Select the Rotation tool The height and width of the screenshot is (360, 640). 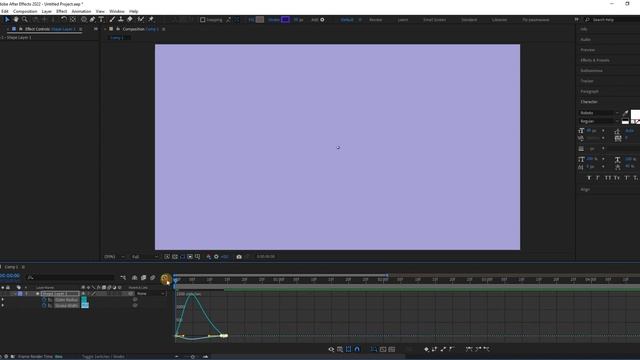tap(64, 19)
